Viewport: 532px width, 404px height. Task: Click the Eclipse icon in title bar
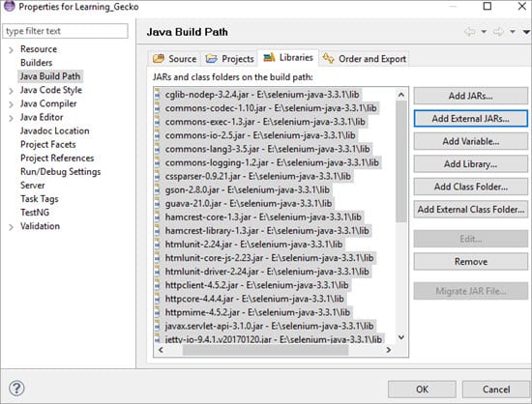(x=10, y=6)
